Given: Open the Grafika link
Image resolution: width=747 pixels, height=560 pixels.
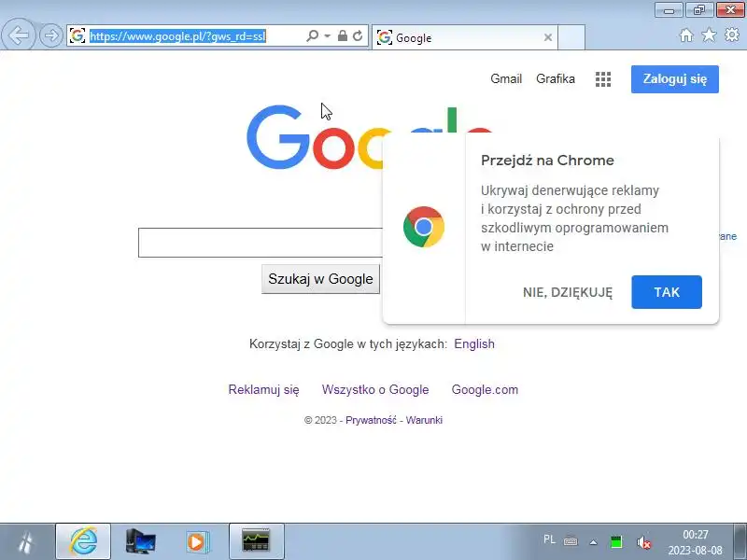Looking at the screenshot, I should coord(556,78).
